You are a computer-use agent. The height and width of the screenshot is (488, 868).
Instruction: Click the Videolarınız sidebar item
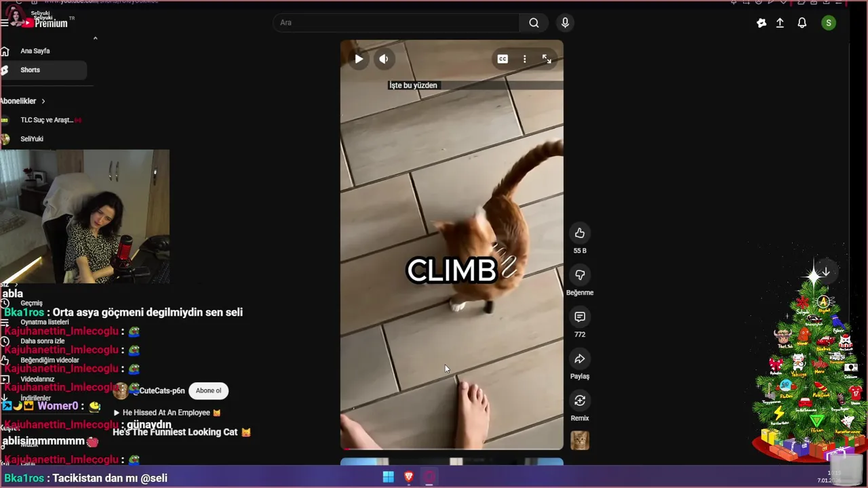pyautogui.click(x=37, y=379)
